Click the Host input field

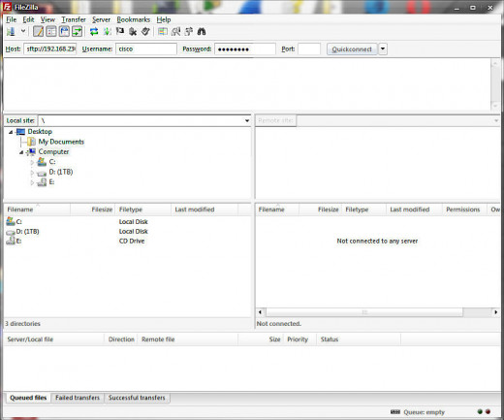tap(50, 48)
